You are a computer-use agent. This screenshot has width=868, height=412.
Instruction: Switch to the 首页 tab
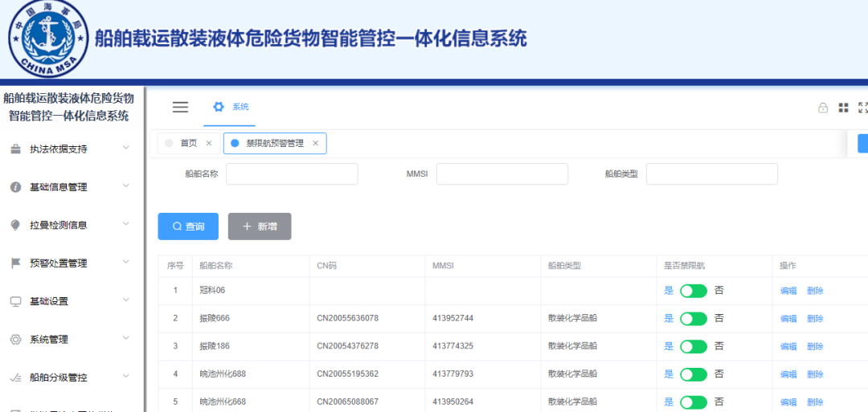click(x=188, y=143)
